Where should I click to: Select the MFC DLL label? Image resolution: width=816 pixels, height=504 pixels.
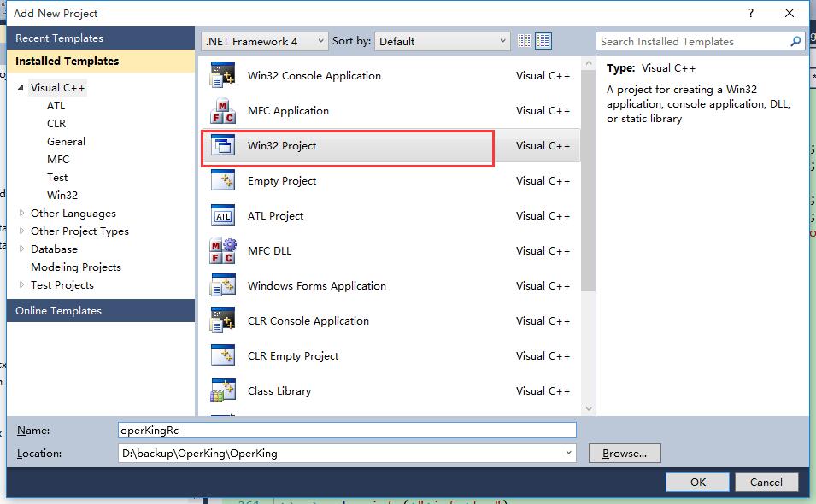[269, 250]
